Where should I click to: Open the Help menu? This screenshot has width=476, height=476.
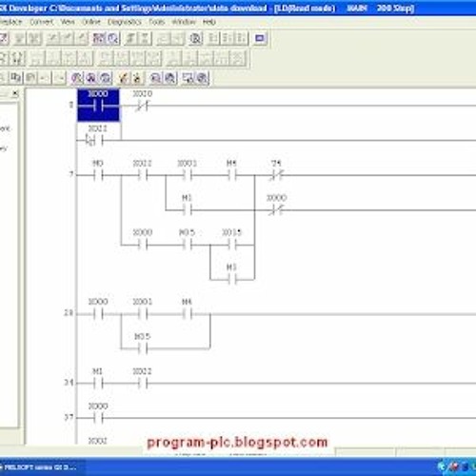coord(209,22)
